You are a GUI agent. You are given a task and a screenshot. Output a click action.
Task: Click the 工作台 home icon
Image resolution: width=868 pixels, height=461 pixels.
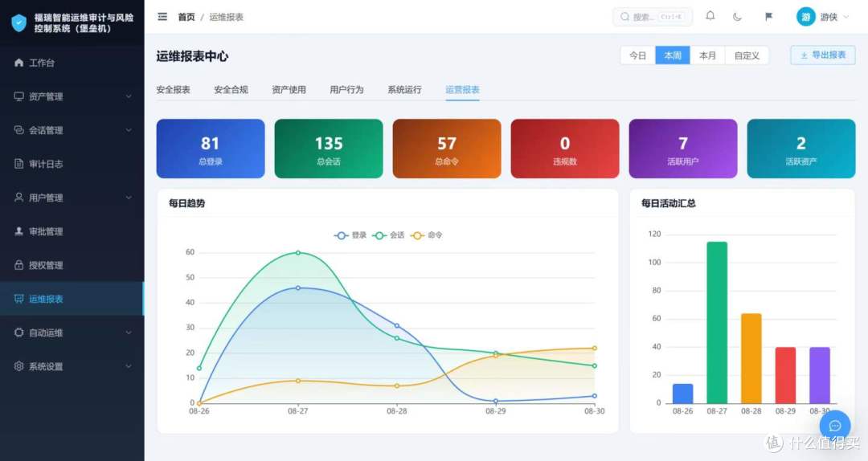point(18,63)
